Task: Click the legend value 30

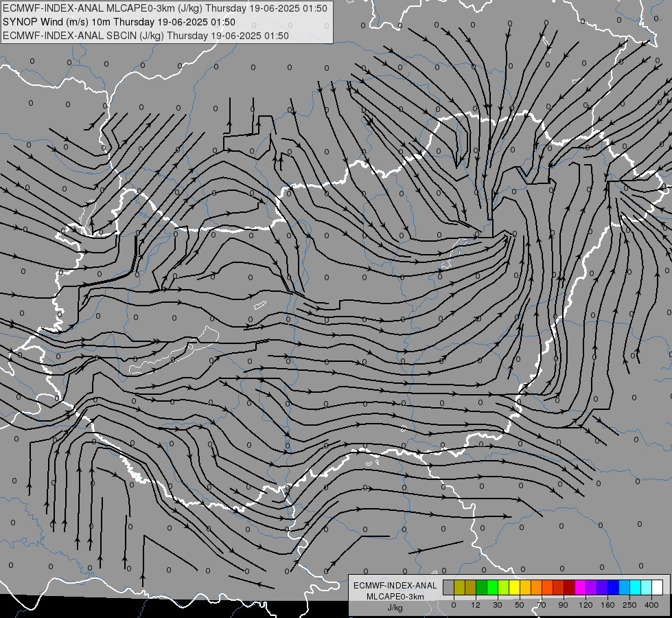Action: (x=498, y=605)
